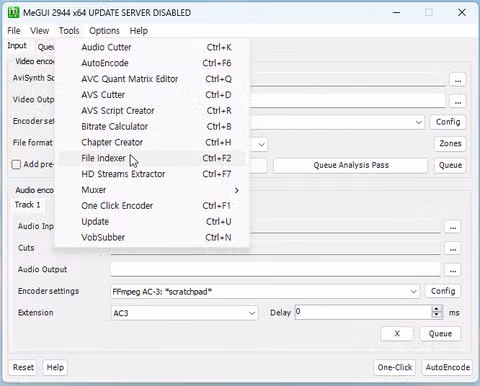Browse for Video Output file
Viewport: 480px width, 386px height.
click(457, 102)
